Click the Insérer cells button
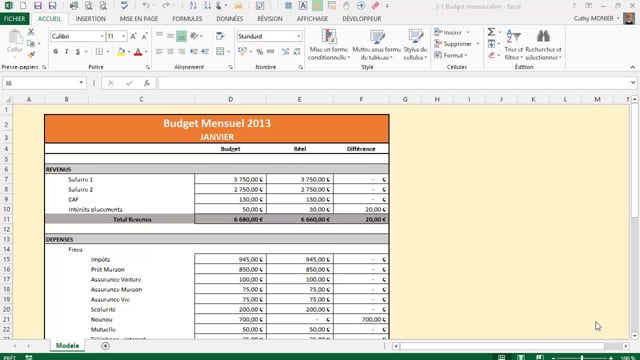This screenshot has height=360, width=640. pos(452,32)
